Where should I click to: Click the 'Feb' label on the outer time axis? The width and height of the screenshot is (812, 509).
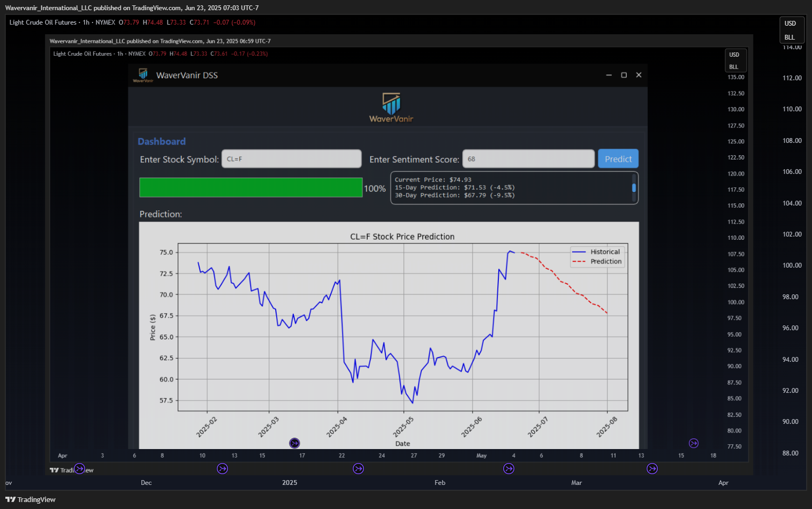[x=440, y=483]
